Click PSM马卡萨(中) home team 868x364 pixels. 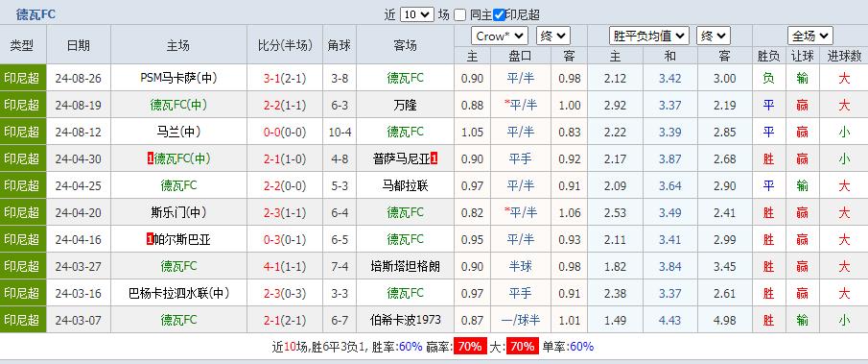coord(178,78)
